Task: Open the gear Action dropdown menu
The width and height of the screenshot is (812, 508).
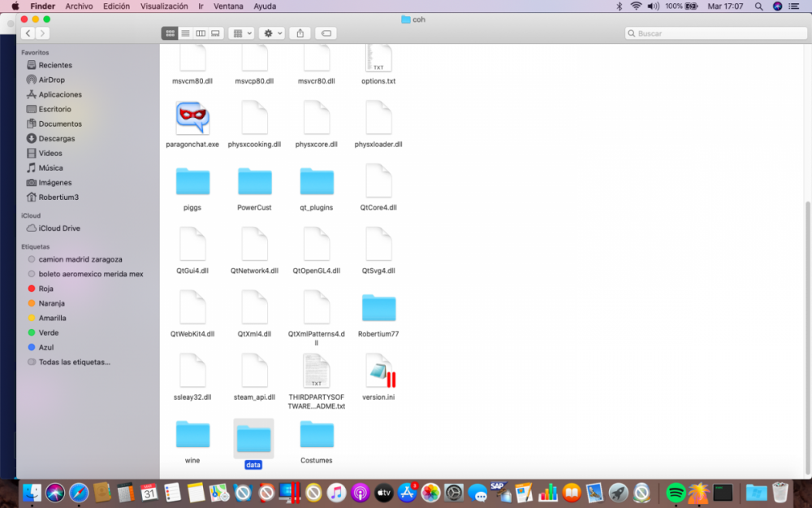Action: pos(271,33)
